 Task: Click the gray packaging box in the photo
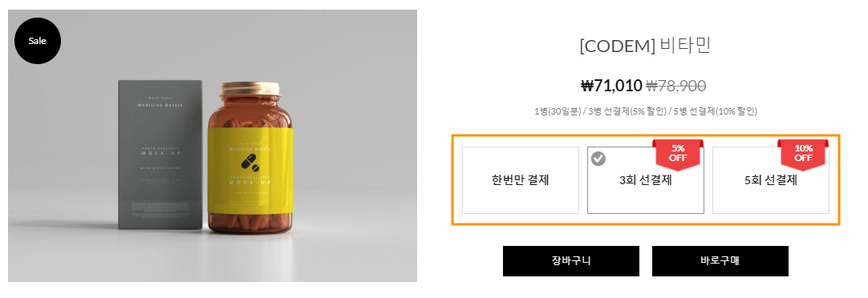160,155
